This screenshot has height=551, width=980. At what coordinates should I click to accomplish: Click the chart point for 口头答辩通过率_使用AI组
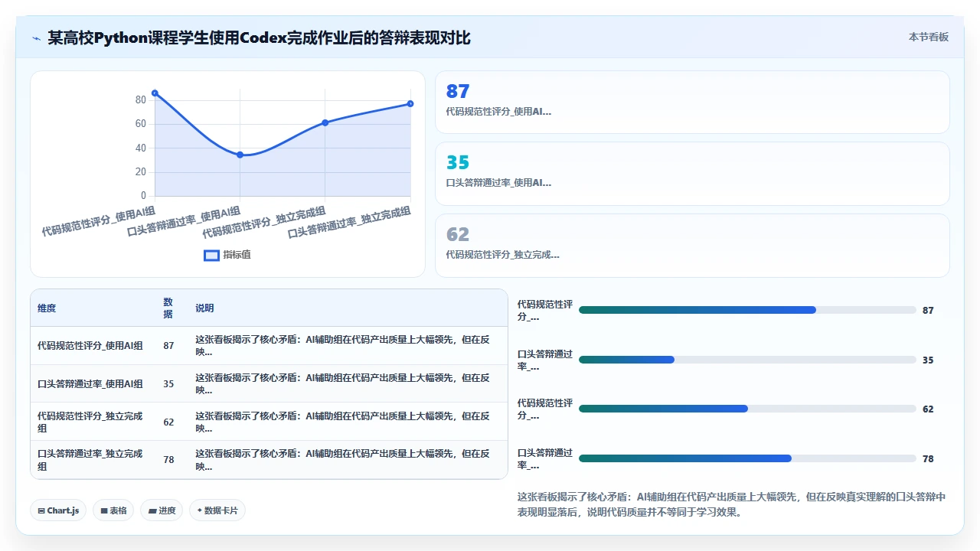[x=240, y=155]
